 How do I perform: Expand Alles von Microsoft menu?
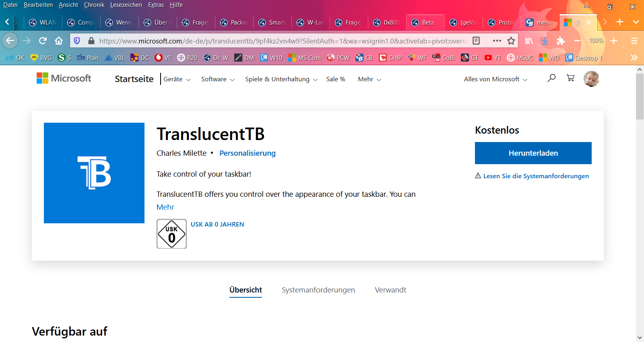pyautogui.click(x=495, y=79)
